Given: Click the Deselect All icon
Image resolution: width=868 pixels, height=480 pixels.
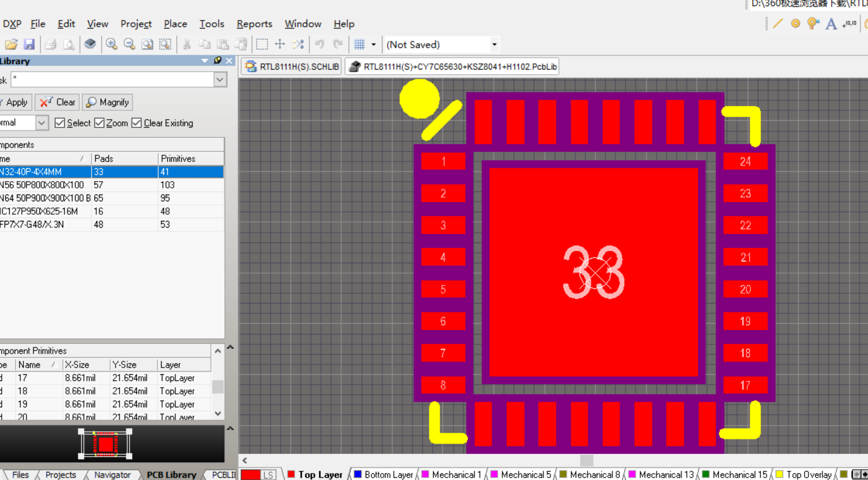Looking at the screenshot, I should click(x=298, y=44).
